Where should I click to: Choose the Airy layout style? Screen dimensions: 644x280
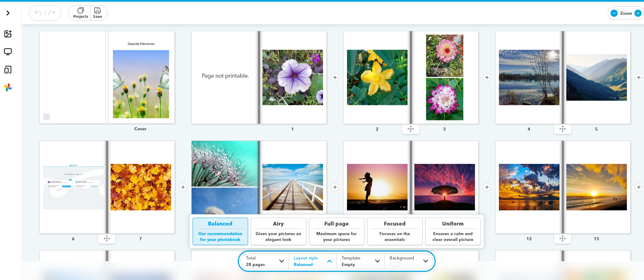(278, 231)
